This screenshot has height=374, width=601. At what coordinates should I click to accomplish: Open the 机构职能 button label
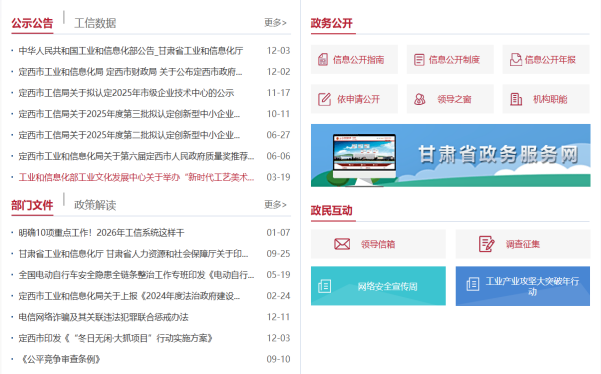click(x=550, y=100)
